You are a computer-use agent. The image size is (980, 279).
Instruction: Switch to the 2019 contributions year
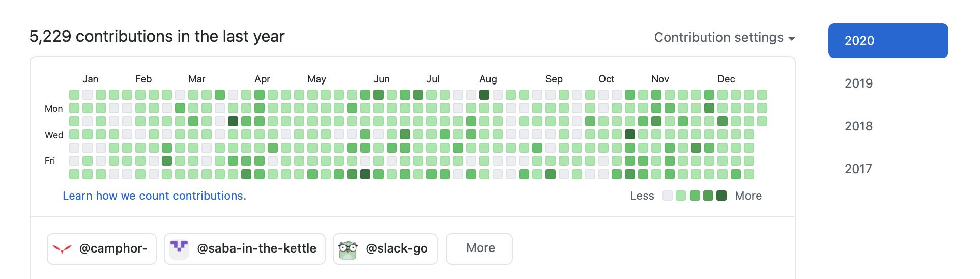pos(859,83)
